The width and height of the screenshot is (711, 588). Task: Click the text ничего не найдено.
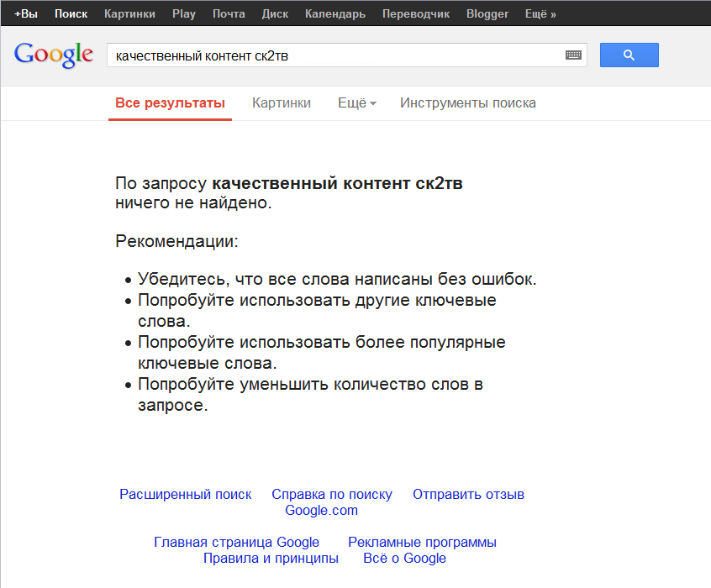click(193, 202)
